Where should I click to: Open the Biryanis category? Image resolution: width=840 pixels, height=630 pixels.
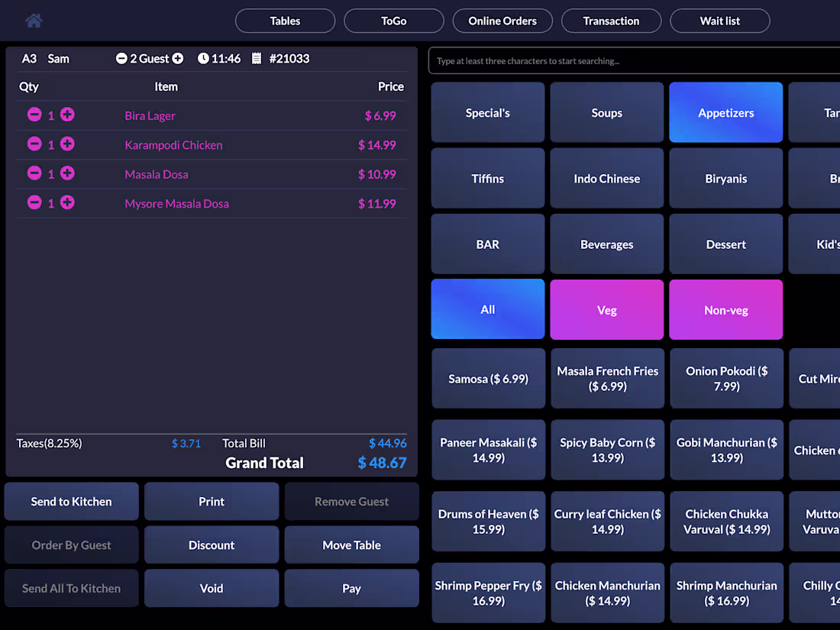726,179
